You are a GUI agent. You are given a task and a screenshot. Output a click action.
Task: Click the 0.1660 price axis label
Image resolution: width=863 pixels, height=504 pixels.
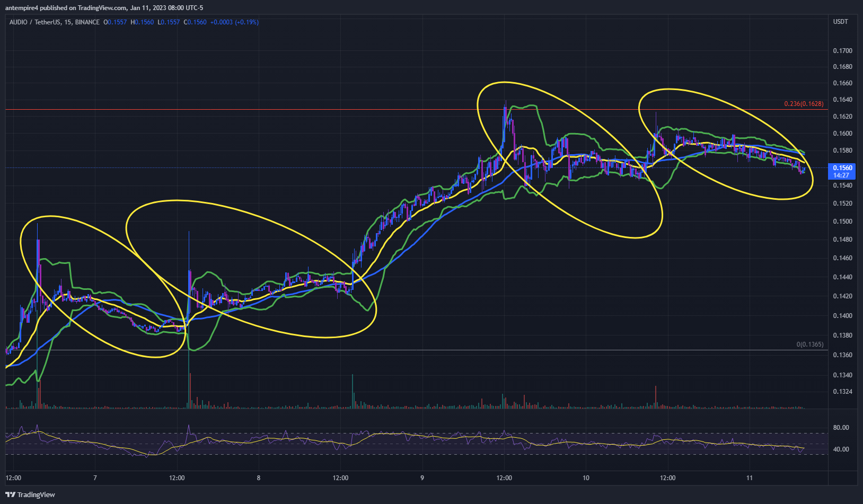pos(843,83)
